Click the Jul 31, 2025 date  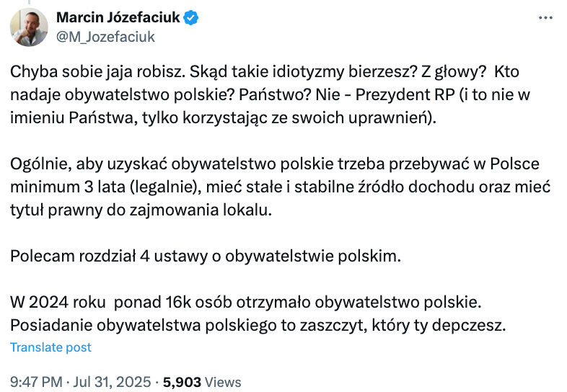tap(113, 382)
